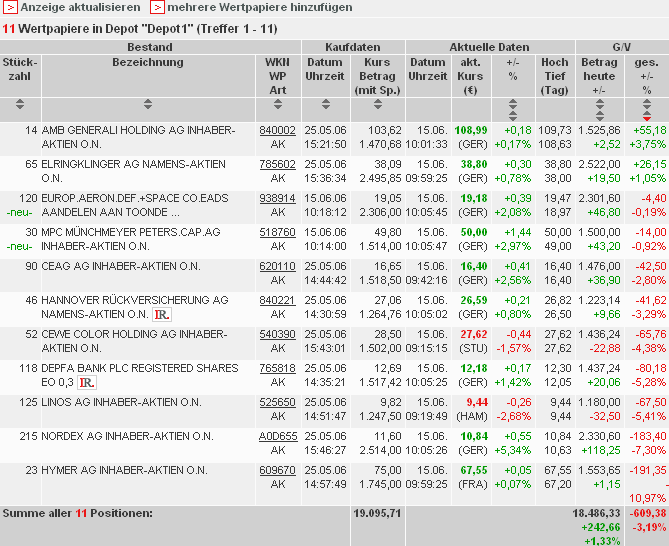Image resolution: width=669 pixels, height=546 pixels.
Task: Sort by upper arrows in +/- % column
Action: click(x=513, y=103)
